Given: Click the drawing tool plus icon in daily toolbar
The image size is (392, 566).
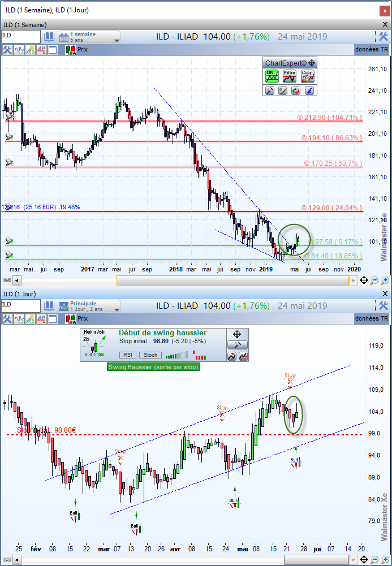Looking at the screenshot, I should click(x=31, y=319).
